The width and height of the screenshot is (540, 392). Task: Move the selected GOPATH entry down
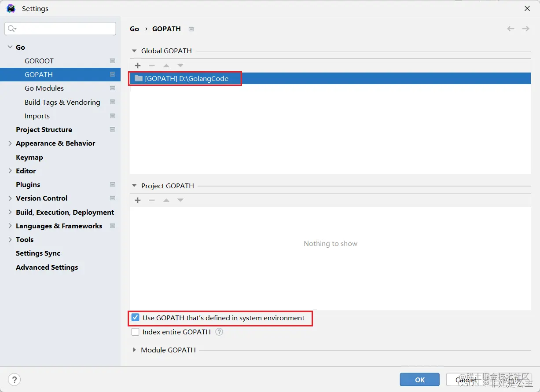point(180,65)
